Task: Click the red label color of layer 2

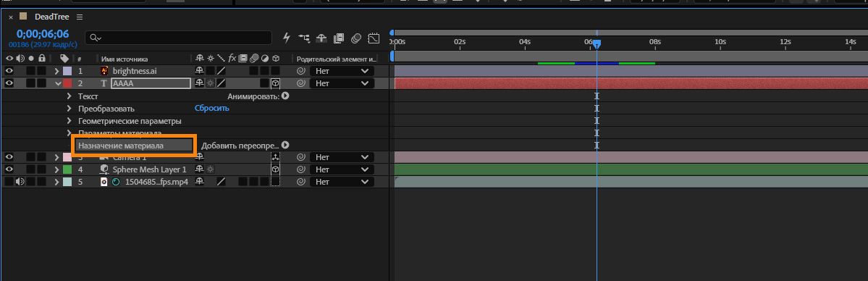Action: [67, 83]
